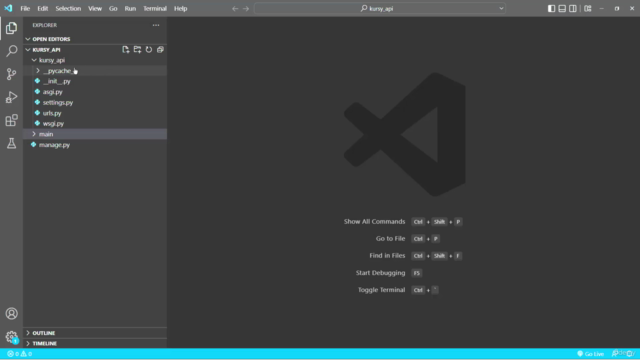Collapse the Open Editors section
640x360 pixels.
[x=28, y=39]
